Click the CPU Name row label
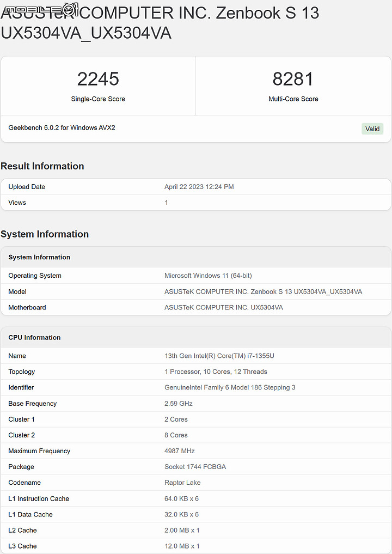392x554 pixels. [17, 356]
